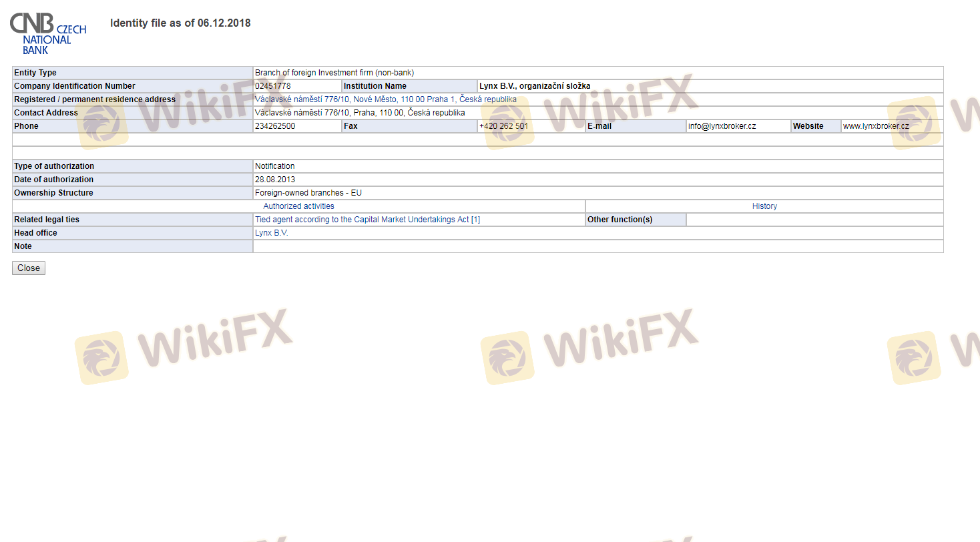Click the Notification authorization type value

(274, 166)
